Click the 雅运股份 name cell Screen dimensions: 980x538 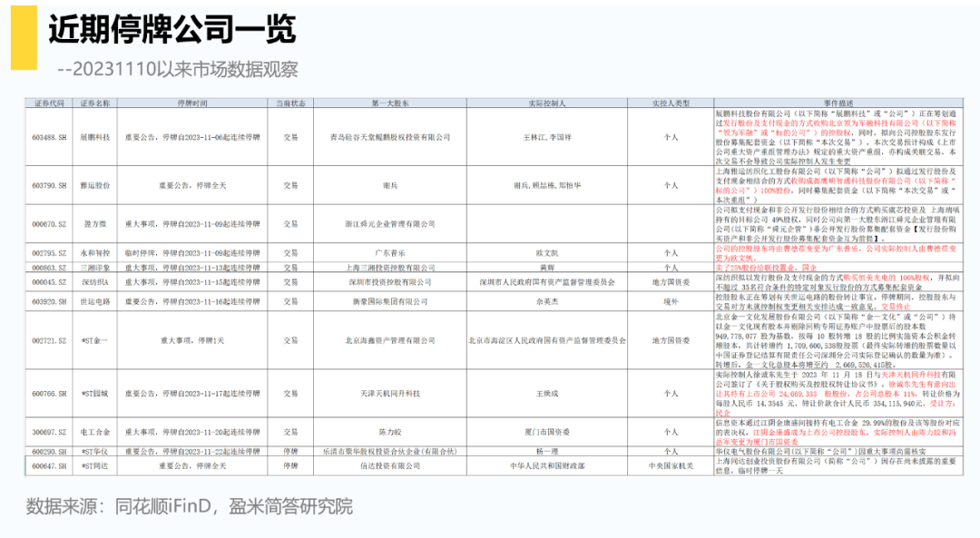[95, 186]
